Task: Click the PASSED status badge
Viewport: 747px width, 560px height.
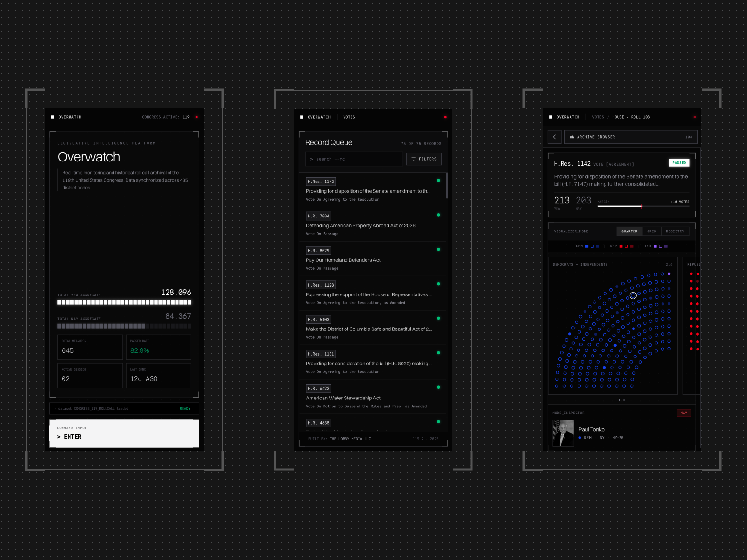Action: click(x=680, y=162)
